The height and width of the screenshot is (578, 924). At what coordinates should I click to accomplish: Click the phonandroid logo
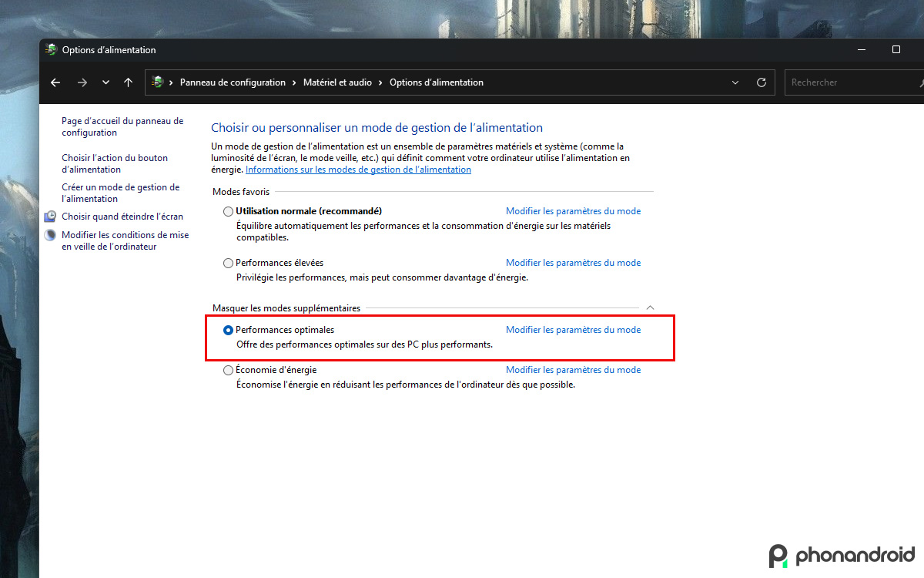coord(841,555)
